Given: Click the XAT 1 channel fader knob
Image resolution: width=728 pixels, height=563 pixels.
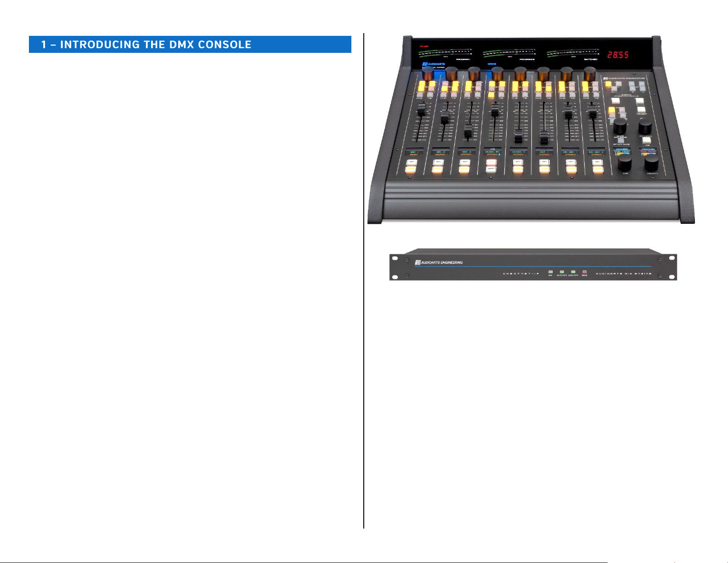Looking at the screenshot, I should click(x=544, y=137).
